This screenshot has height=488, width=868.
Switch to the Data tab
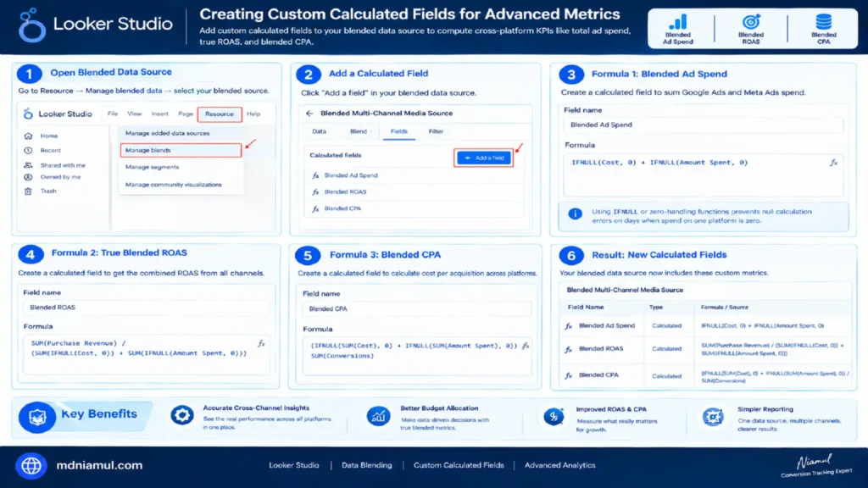pos(319,131)
